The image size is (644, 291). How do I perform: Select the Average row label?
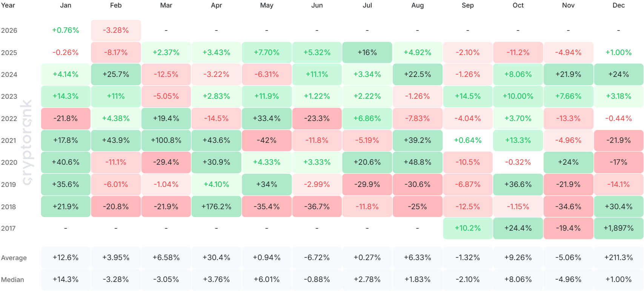(14, 258)
